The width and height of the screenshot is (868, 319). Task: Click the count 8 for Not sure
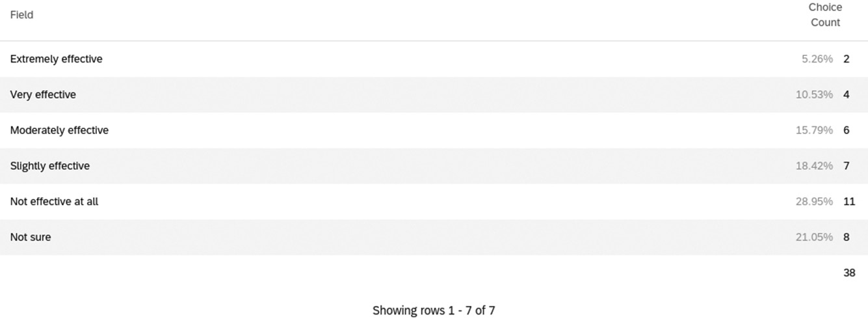(847, 238)
